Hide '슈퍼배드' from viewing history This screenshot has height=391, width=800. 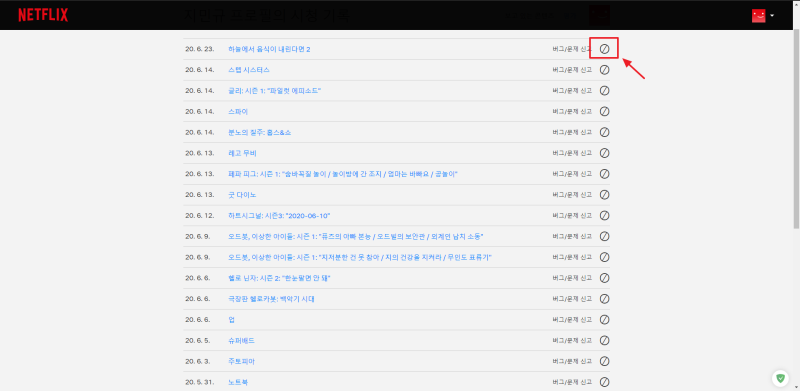tap(604, 340)
